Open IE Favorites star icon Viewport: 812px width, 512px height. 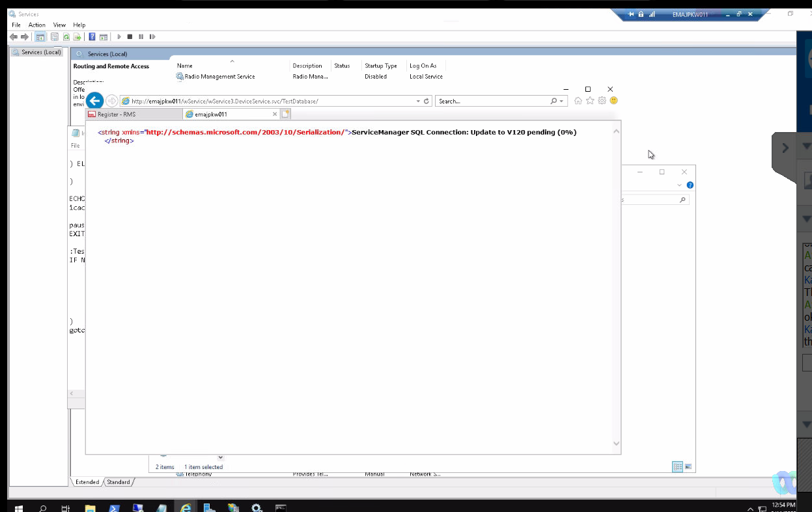coord(590,101)
